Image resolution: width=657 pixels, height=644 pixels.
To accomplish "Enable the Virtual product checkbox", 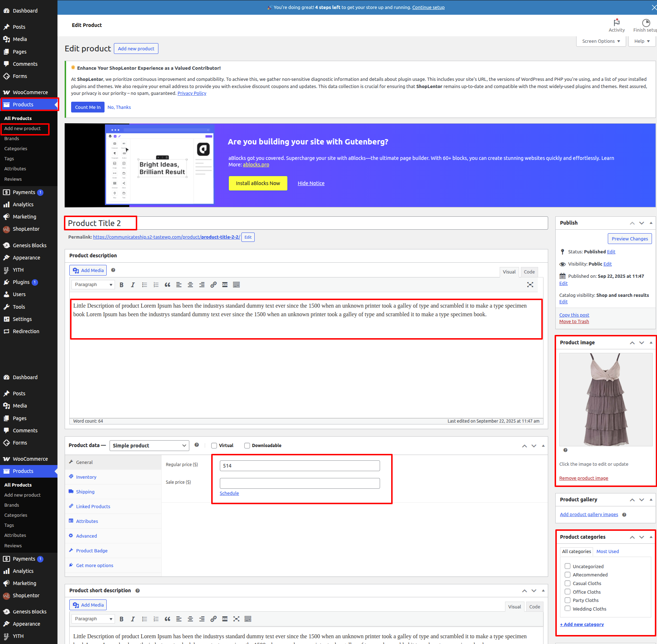I will (214, 446).
